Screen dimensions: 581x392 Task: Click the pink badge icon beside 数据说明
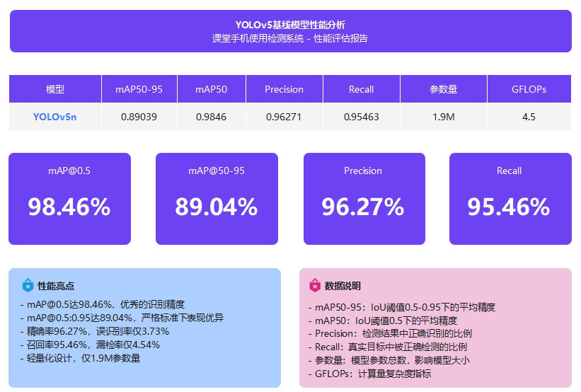click(x=315, y=286)
